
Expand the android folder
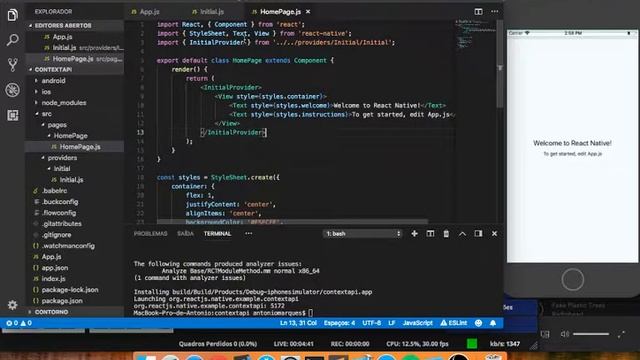click(x=53, y=81)
